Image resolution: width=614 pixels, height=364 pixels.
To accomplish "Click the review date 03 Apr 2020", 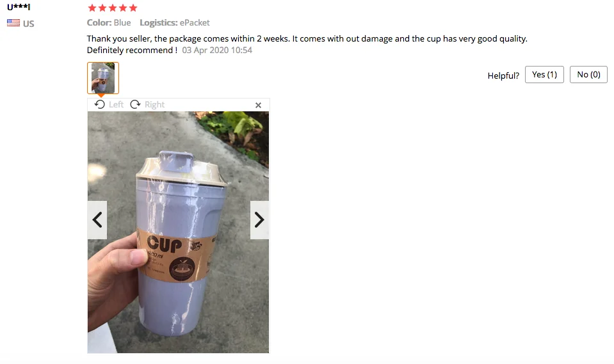I will click(x=217, y=50).
